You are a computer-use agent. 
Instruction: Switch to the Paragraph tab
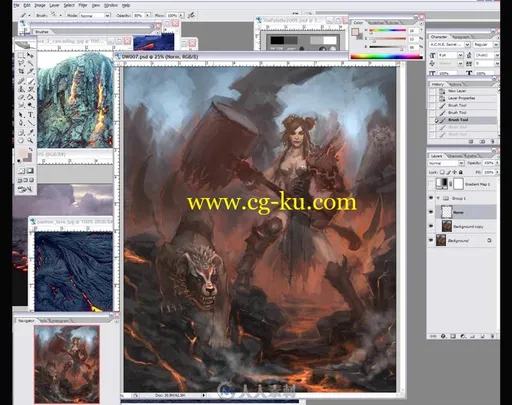pos(461,37)
